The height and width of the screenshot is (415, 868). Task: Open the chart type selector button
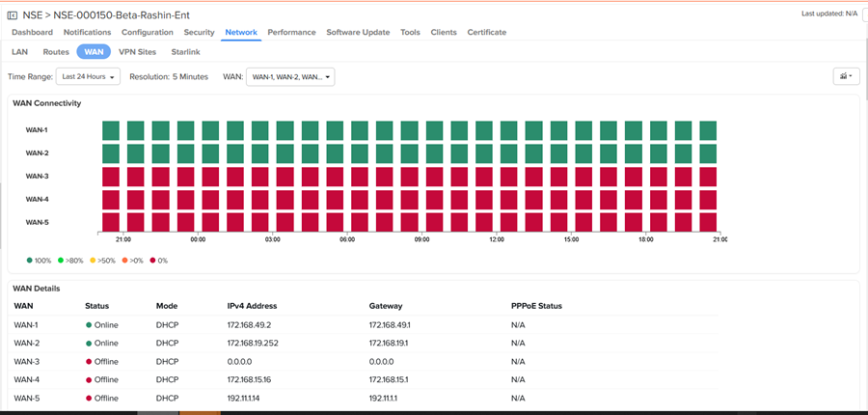pos(846,76)
